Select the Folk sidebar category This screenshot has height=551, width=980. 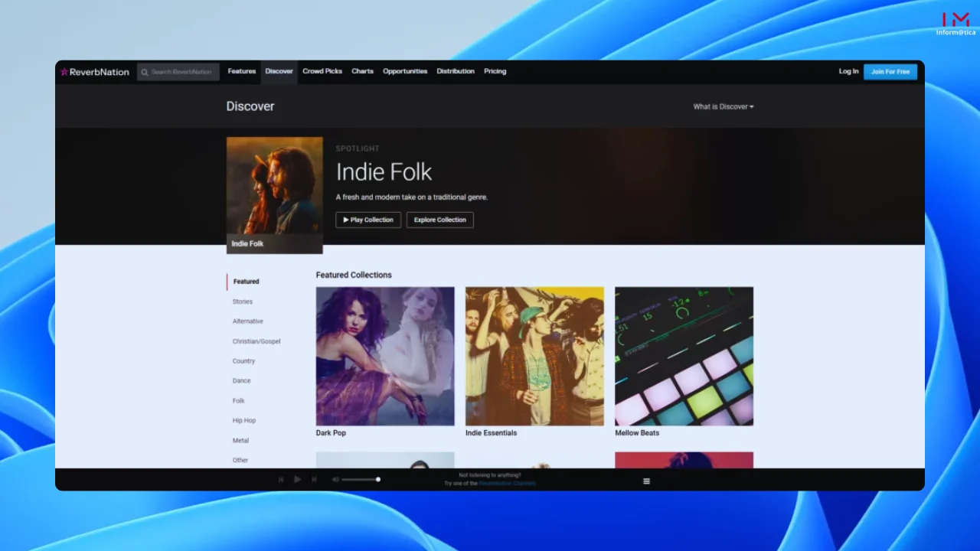pos(239,401)
